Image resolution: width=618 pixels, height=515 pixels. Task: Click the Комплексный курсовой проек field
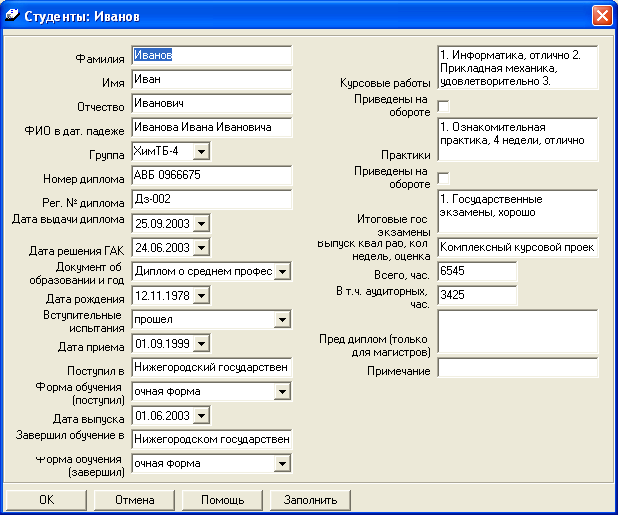(518, 247)
